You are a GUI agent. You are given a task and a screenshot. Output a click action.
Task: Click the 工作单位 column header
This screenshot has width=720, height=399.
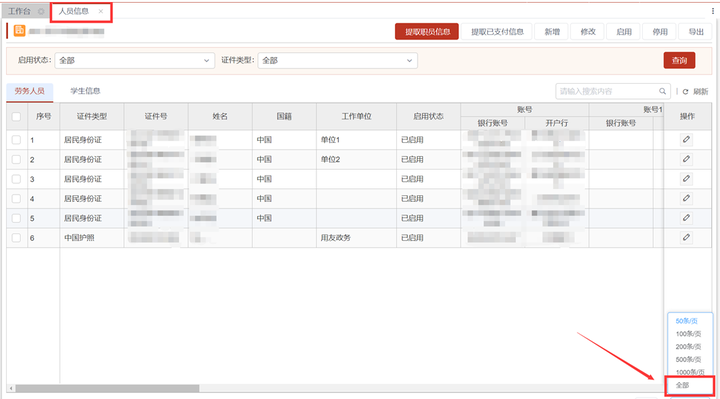[x=356, y=117]
